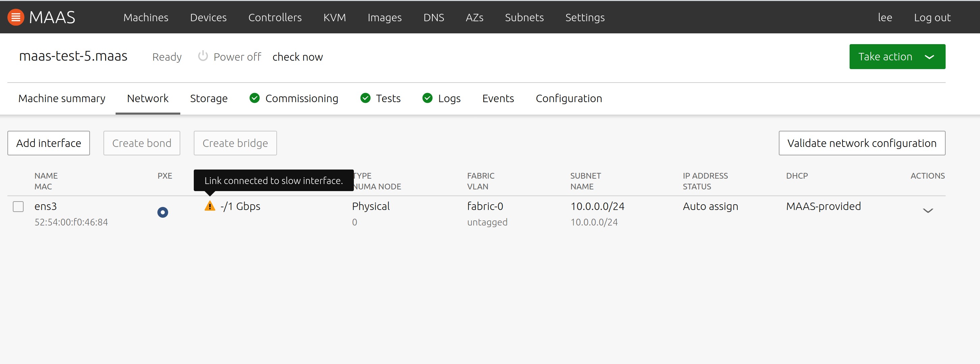Open the KVM navigation item
The image size is (980, 364).
click(334, 18)
